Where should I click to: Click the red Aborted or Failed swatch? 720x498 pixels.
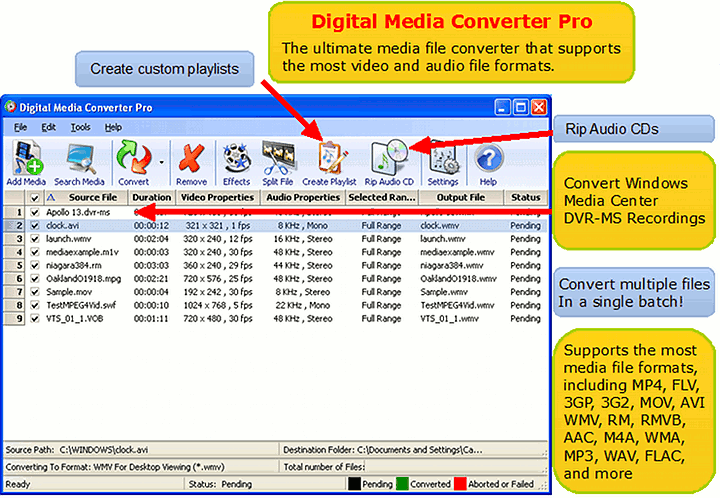[x=460, y=484]
